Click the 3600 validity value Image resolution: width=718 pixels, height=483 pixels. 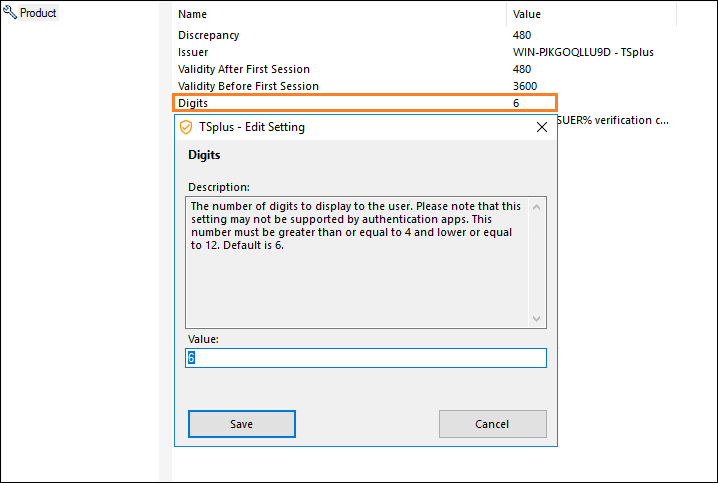click(525, 86)
